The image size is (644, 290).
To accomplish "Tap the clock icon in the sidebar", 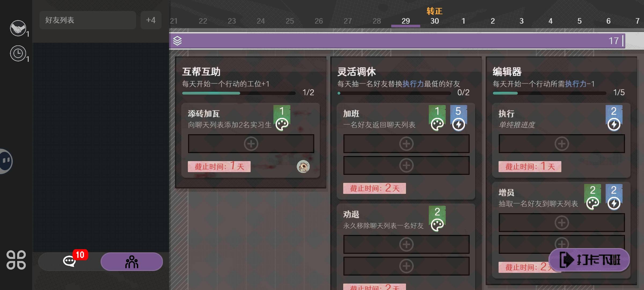I will 18,53.
